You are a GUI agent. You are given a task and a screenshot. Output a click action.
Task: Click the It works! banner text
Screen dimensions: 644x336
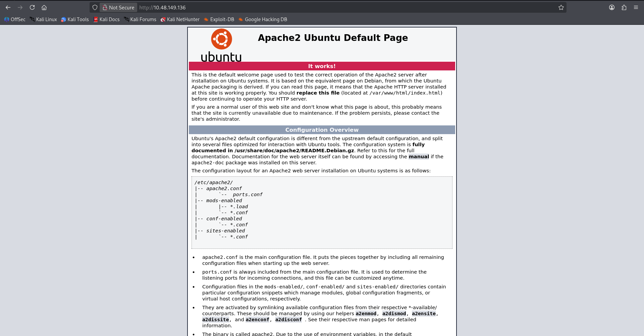pos(322,66)
